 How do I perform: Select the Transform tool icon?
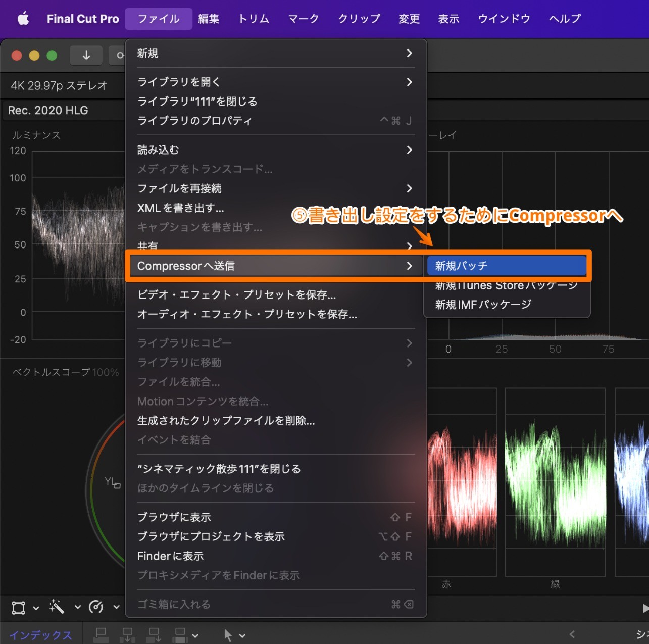pos(19,607)
